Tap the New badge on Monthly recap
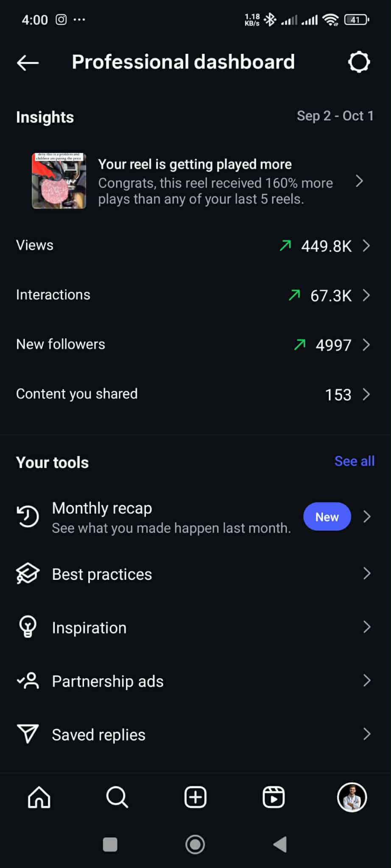 pyautogui.click(x=327, y=517)
